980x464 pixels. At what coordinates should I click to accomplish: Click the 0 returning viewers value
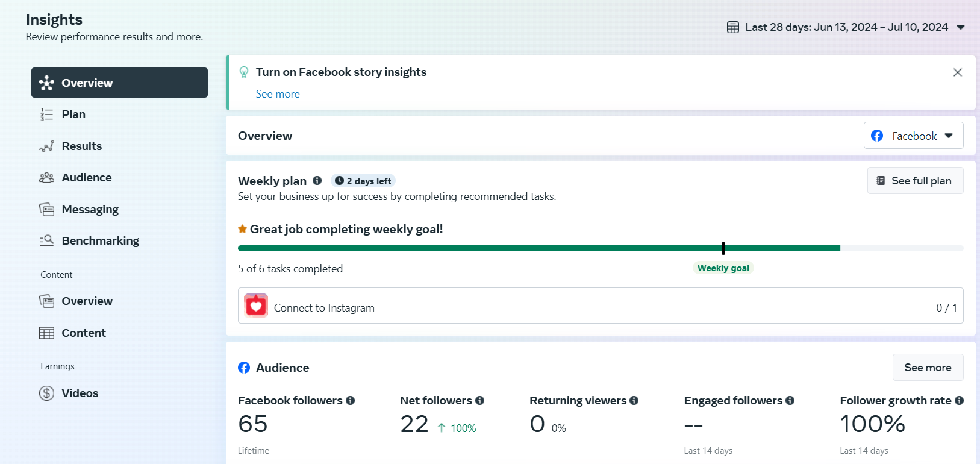(x=537, y=424)
